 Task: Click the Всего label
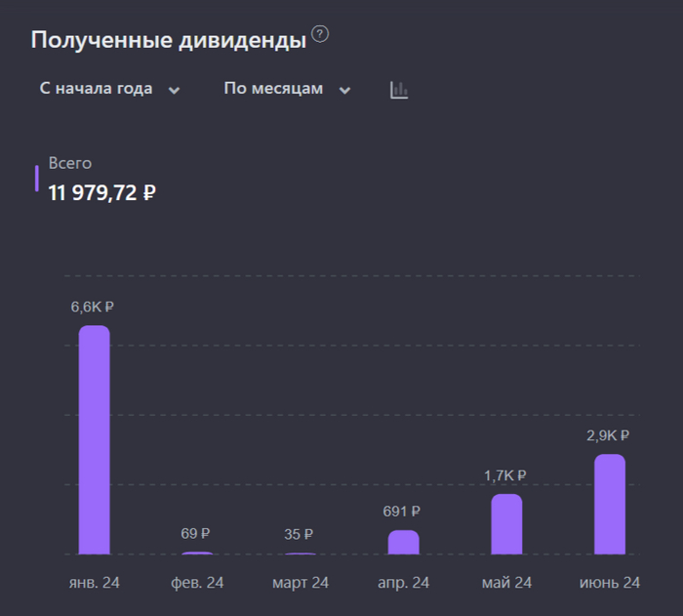(70, 163)
